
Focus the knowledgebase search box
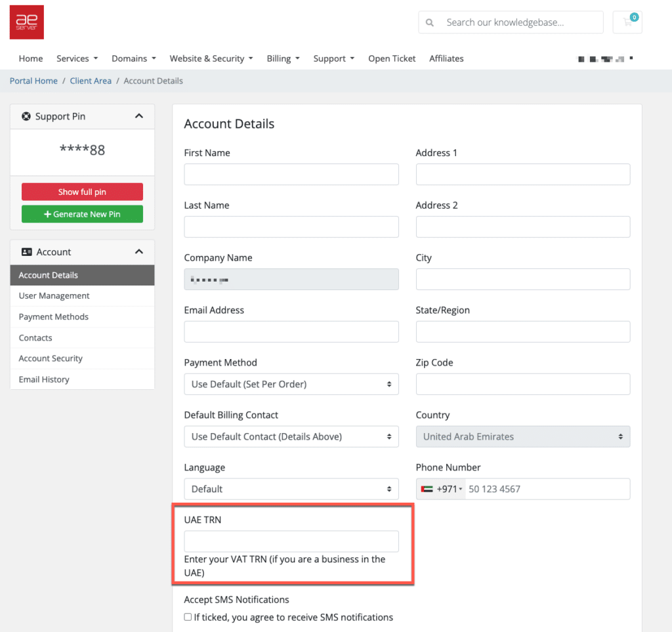(518, 22)
